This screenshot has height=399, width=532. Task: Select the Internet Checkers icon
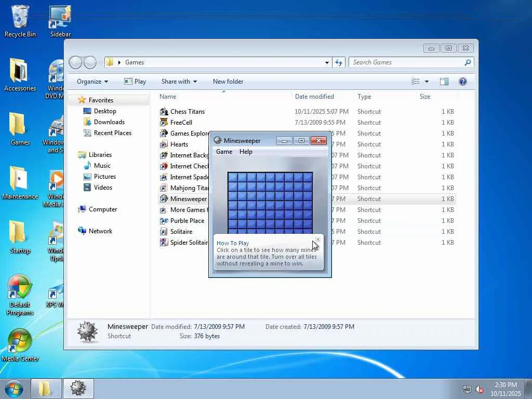coord(164,166)
